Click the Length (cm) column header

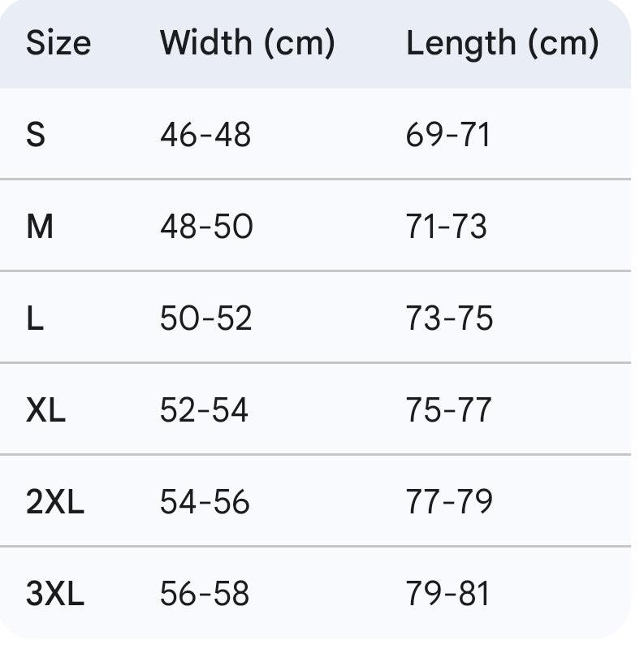(502, 43)
